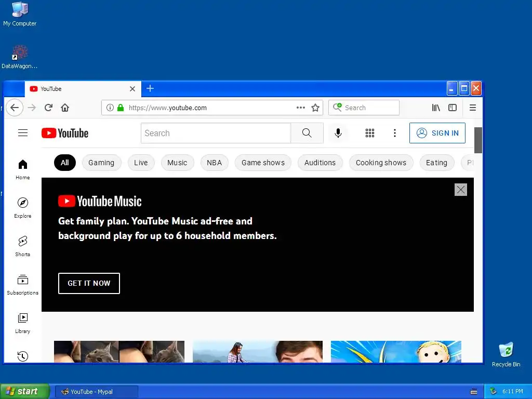Screen dimensions: 532x399
Task: Open Subscriptions in YouTube sidebar
Action: (x=23, y=285)
